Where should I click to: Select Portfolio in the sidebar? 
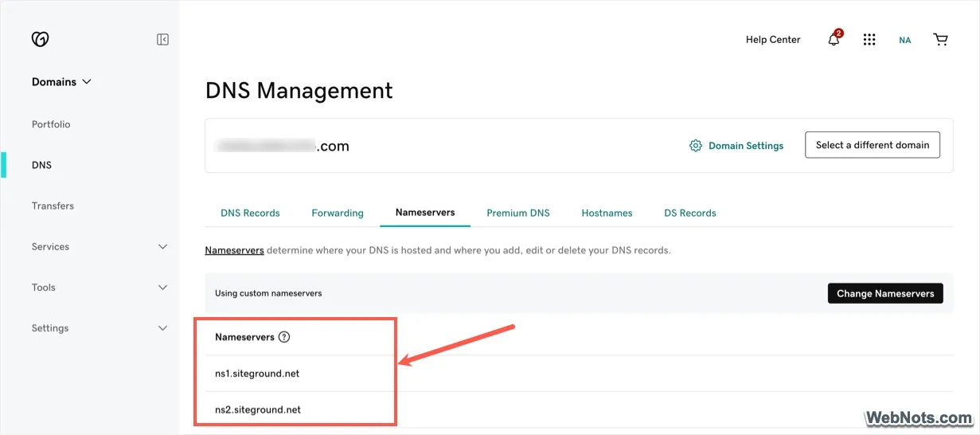(x=51, y=124)
